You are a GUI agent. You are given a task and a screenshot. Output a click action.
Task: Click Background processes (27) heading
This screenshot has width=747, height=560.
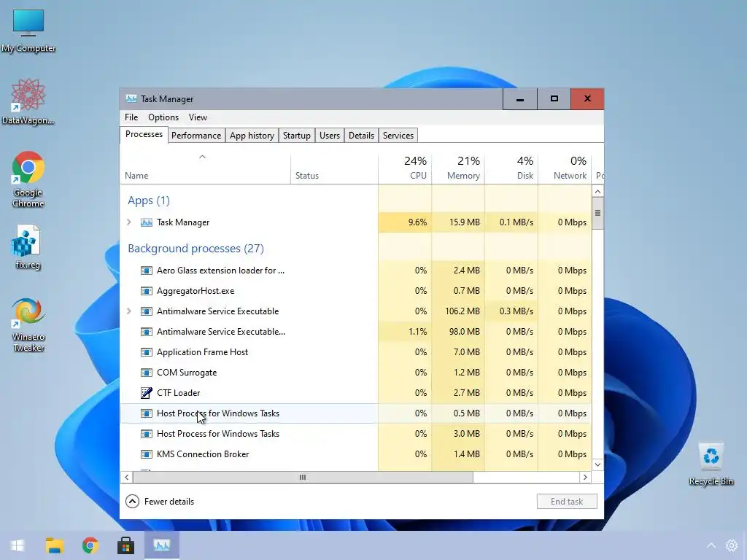(196, 249)
